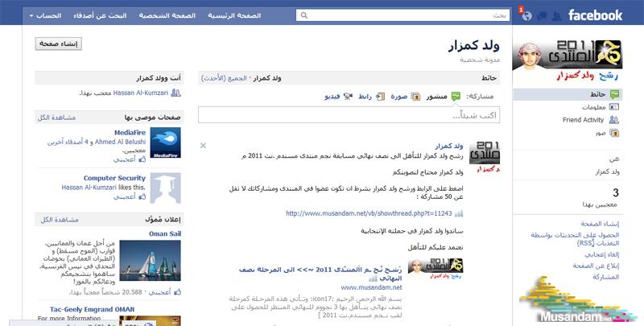The width and height of the screenshot is (644, 326).
Task: Click the www.musandam.net domain link
Action: click(371, 287)
